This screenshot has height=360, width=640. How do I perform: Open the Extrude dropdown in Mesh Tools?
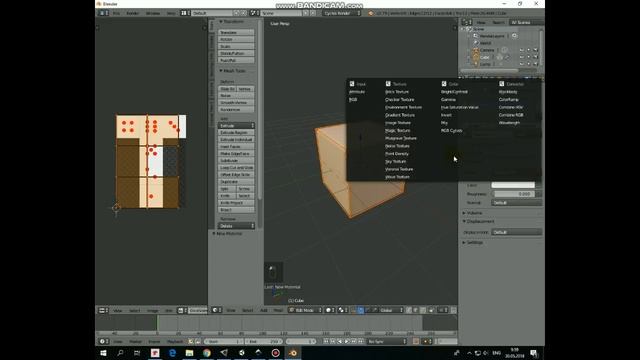pos(236,126)
